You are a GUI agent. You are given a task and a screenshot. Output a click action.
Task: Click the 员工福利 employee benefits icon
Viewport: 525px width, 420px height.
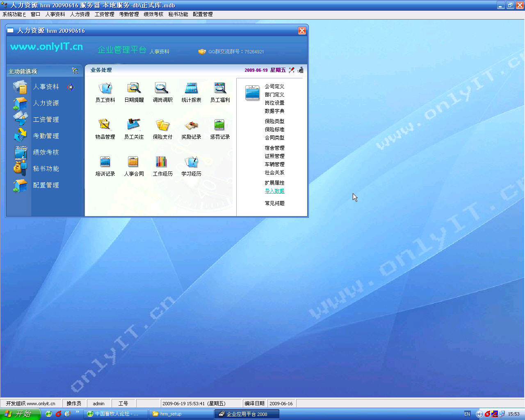pyautogui.click(x=220, y=88)
